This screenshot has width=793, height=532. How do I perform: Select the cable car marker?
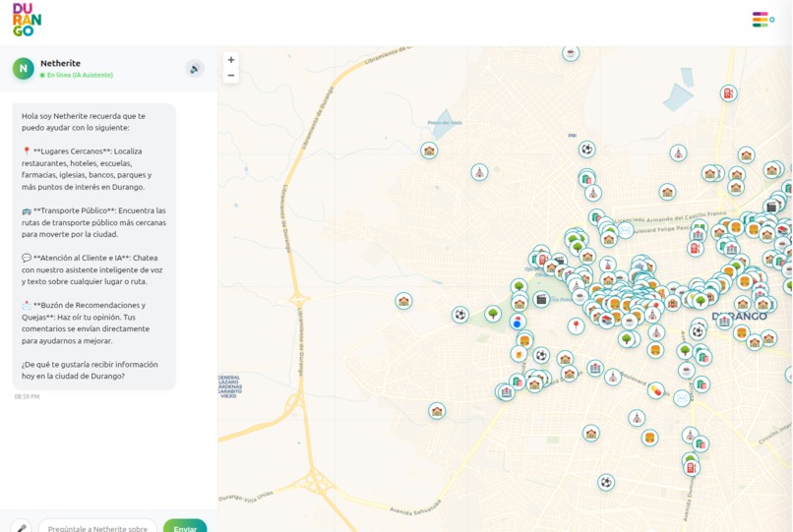607,264
